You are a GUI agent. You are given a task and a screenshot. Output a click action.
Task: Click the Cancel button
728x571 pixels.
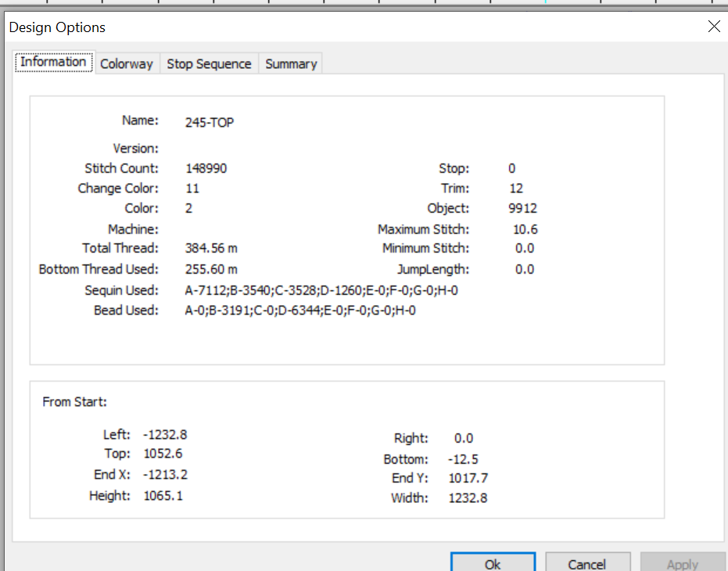pos(587,562)
